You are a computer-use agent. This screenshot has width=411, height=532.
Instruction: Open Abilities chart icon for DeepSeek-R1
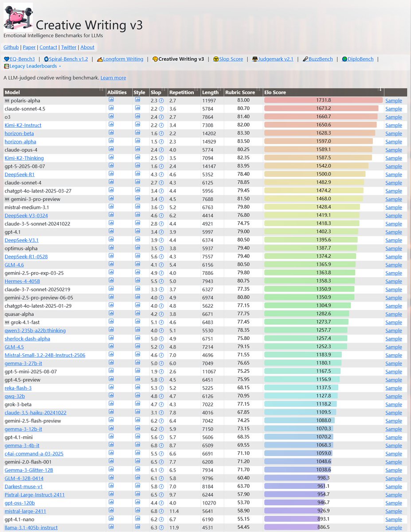[111, 174]
